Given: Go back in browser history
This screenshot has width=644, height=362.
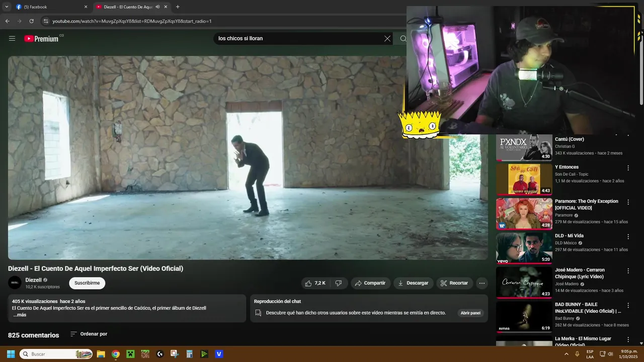Looking at the screenshot, I should pyautogui.click(x=7, y=21).
